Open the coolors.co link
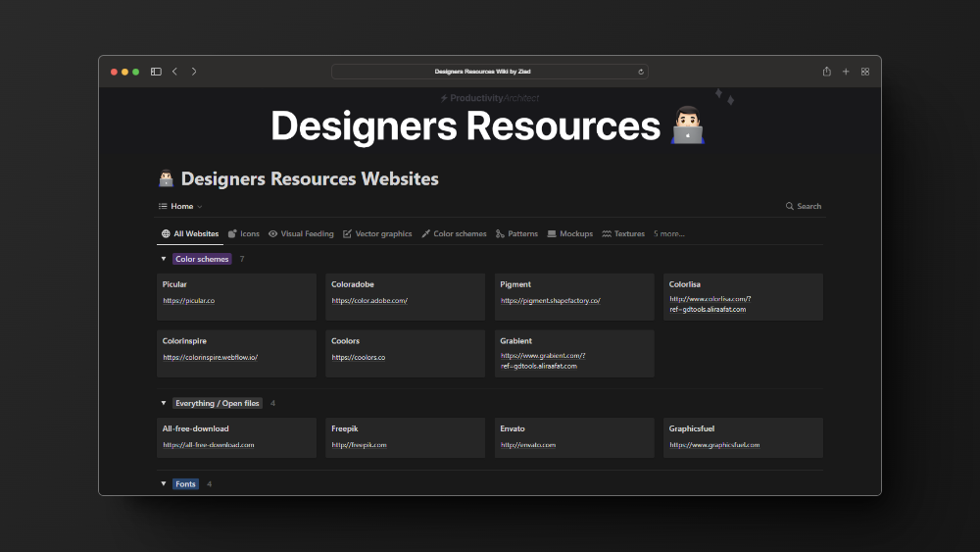 pyautogui.click(x=358, y=358)
